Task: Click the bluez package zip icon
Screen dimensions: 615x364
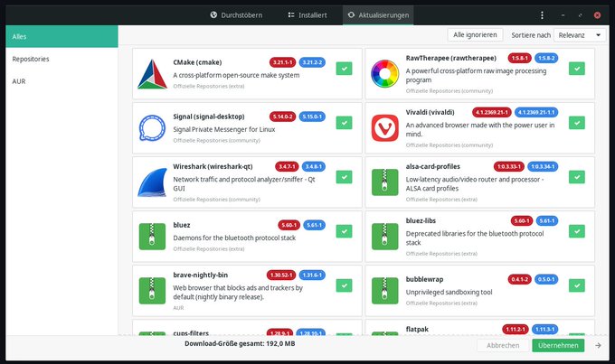Action: (x=152, y=237)
